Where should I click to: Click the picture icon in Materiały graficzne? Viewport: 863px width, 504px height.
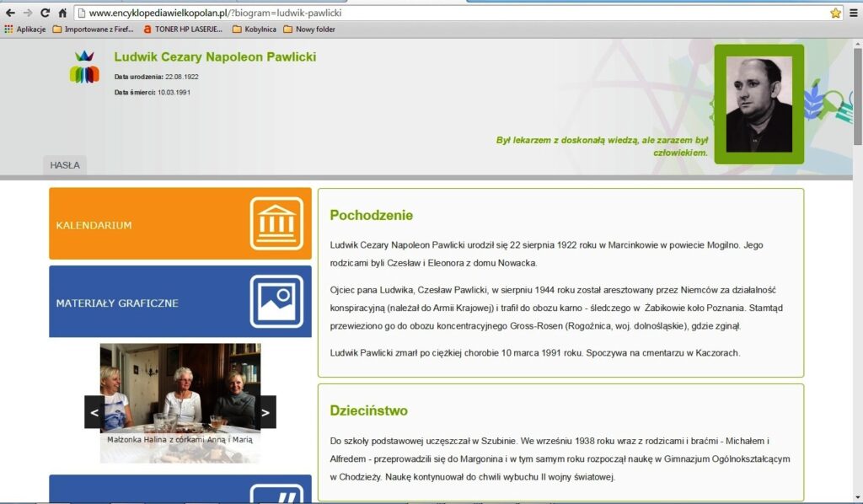pos(276,302)
